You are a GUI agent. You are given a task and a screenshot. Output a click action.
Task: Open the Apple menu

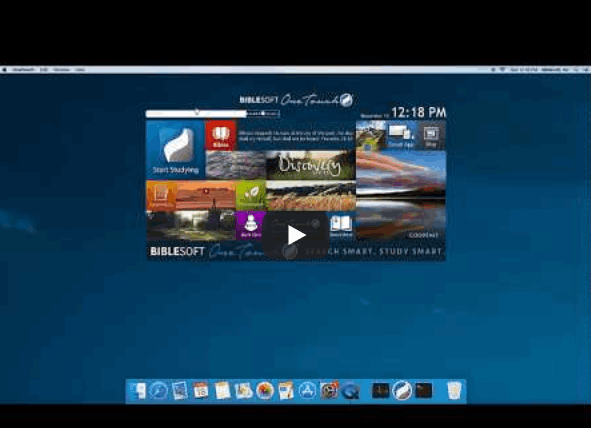(x=5, y=70)
